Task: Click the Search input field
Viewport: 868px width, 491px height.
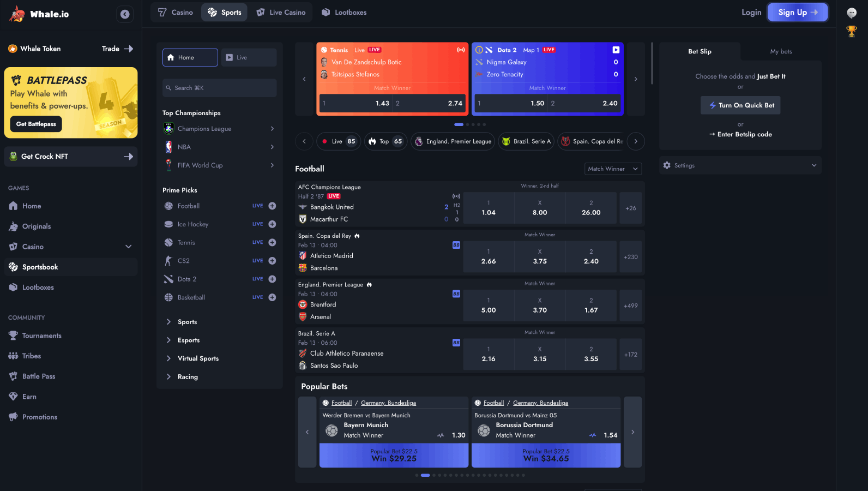Action: pos(220,88)
